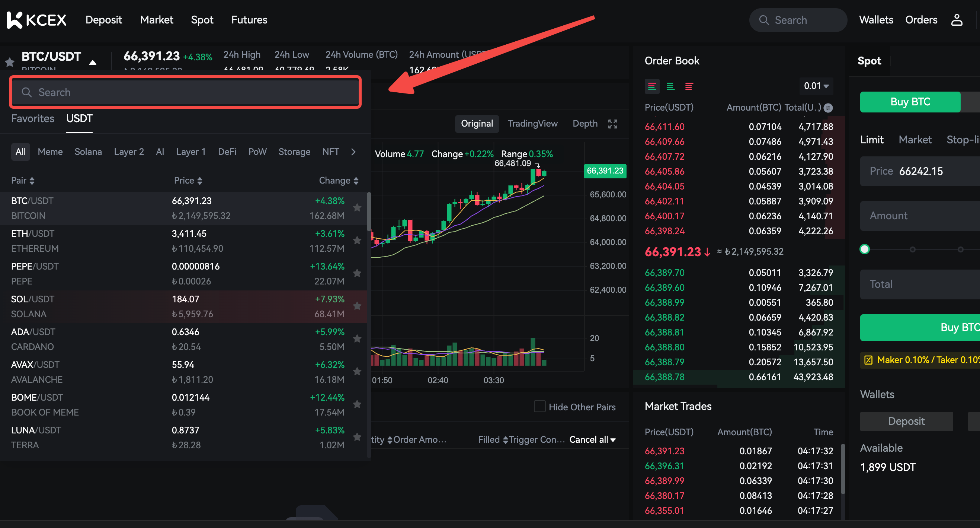Open the Spot menu item
Viewport: 980px width, 528px height.
[202, 20]
